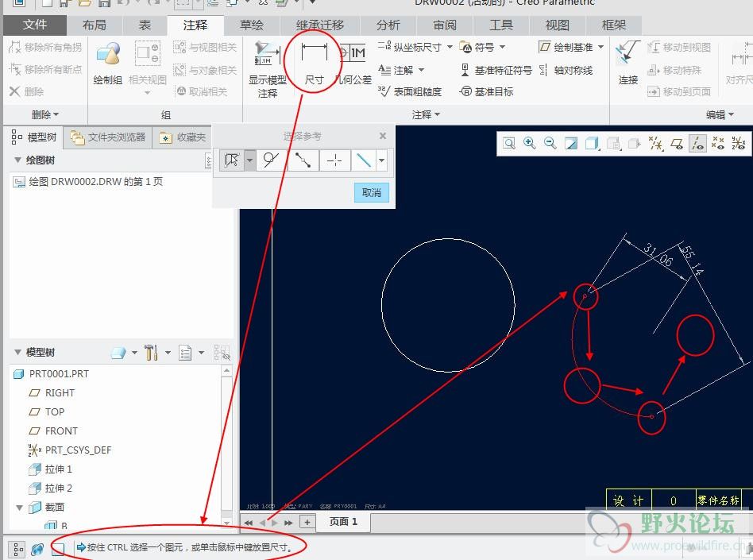Image resolution: width=753 pixels, height=560 pixels.
Task: Click the 轴对称线 axis symmetry line tool
Action: 566,70
